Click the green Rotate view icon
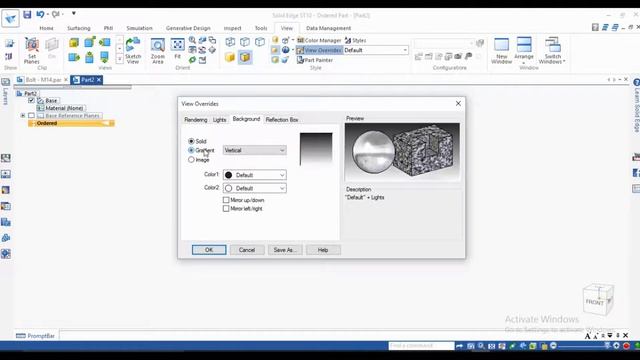 [192, 60]
